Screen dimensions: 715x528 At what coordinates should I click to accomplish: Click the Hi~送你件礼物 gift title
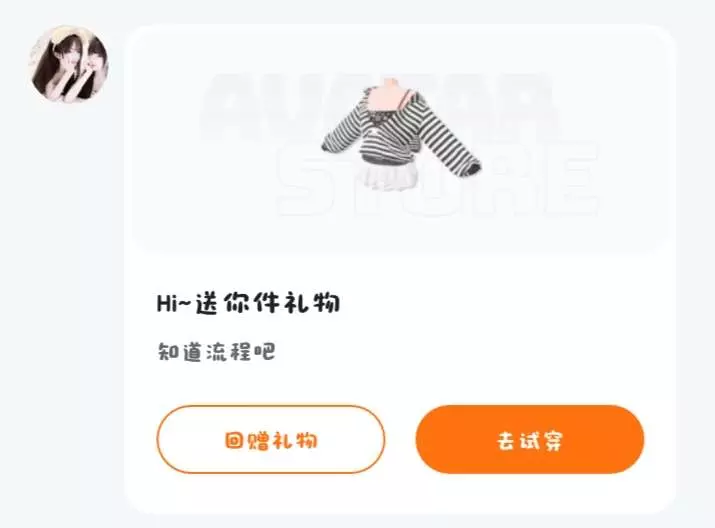[x=249, y=302]
